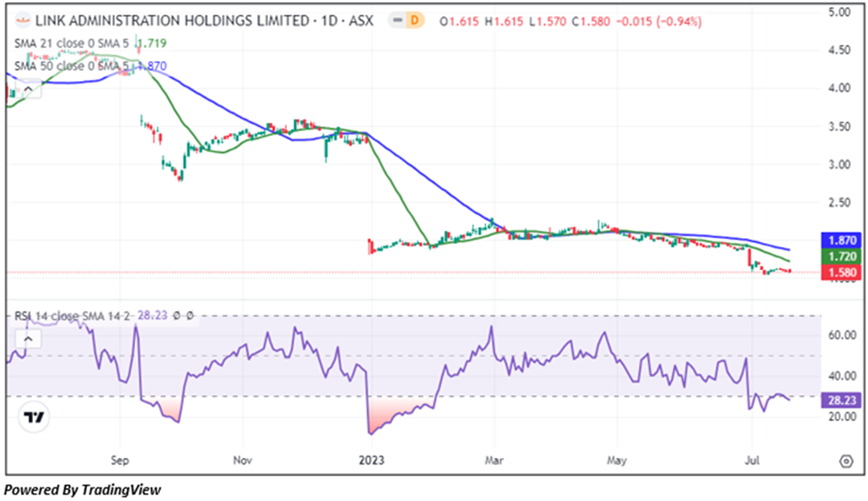Click the SMA 21 value 1.719
This screenshot has height=501, width=868.
pyautogui.click(x=151, y=43)
